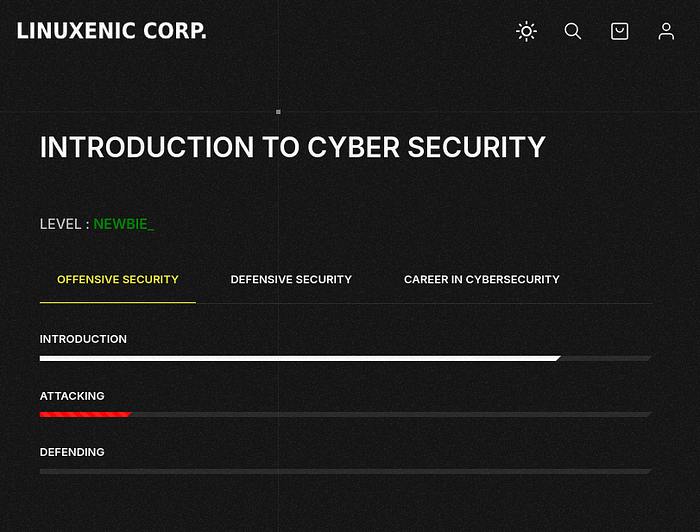Click the unfilled end of the Introduction bar
This screenshot has width=700, height=532.
606,358
